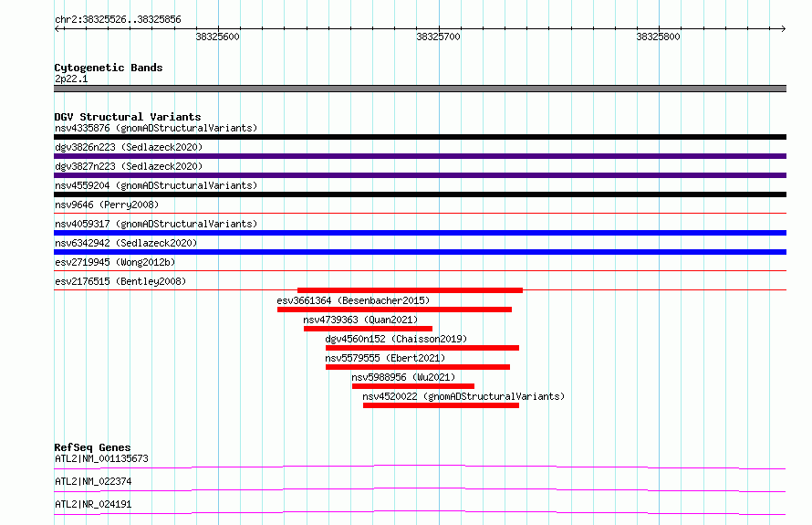The height and width of the screenshot is (525, 812).
Task: Click the right arrow of the ruler
Action: tap(783, 28)
